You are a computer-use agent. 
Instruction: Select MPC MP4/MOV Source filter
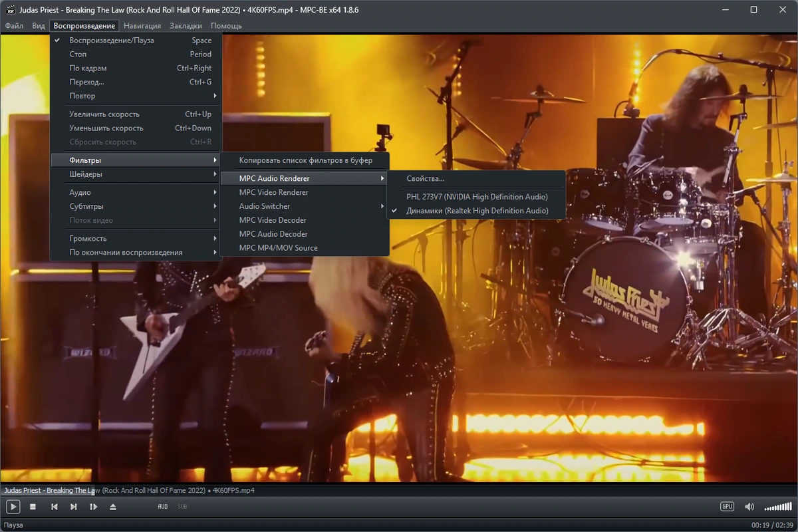pyautogui.click(x=305, y=248)
